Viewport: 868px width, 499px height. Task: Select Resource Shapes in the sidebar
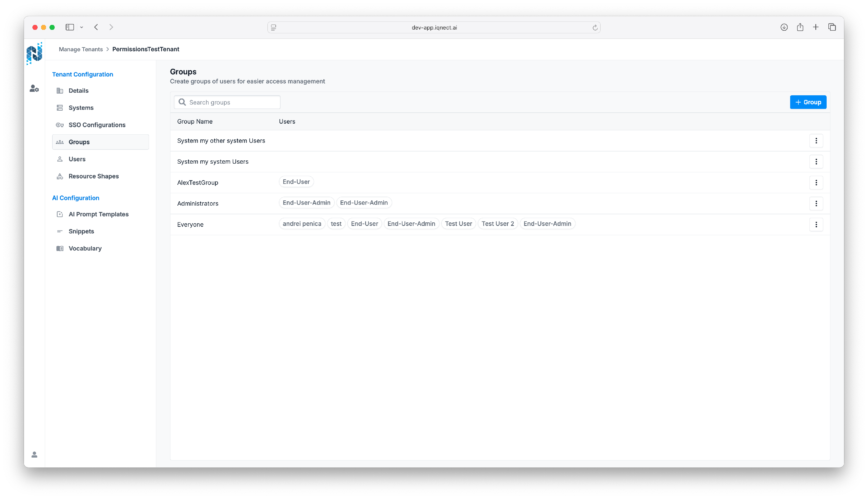(x=93, y=176)
